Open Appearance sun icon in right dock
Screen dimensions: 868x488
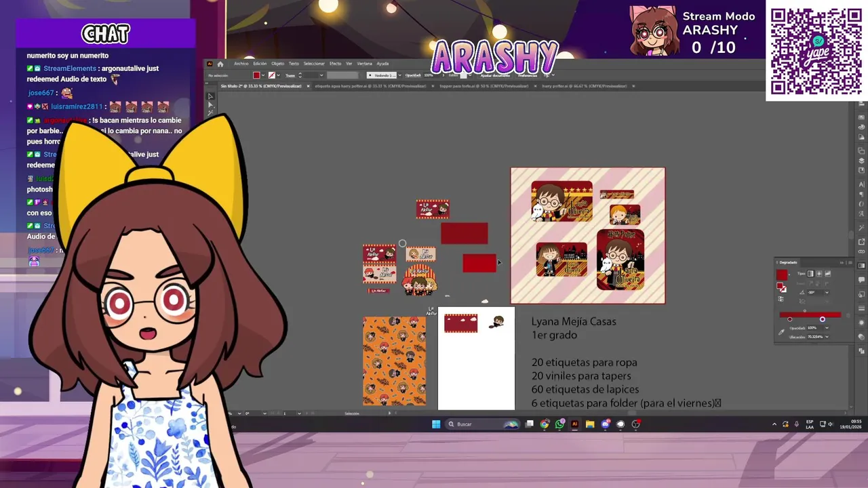point(862,324)
